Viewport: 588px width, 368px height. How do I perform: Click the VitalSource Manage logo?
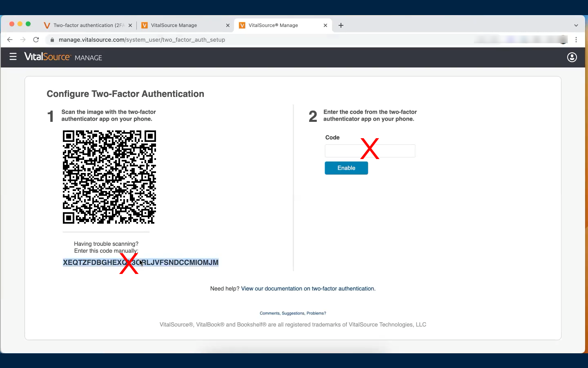point(63,57)
